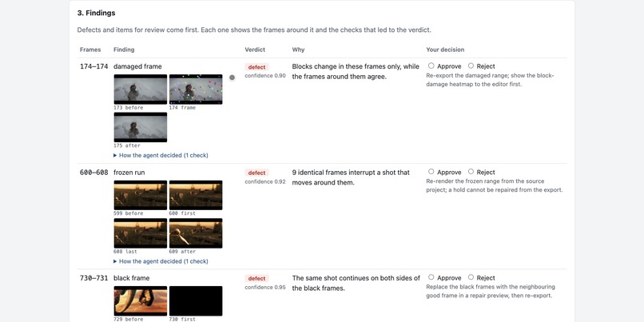Choose Reject for frozen run finding
The image size is (644, 322).
coord(471,172)
